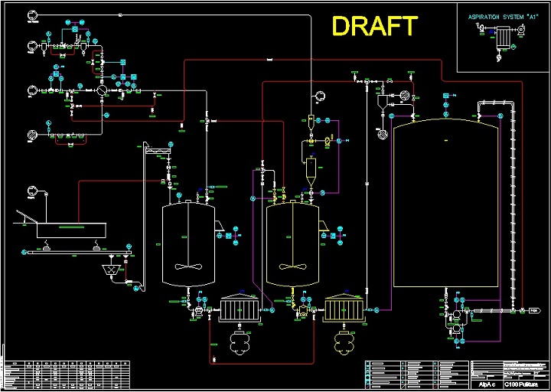Select the yellow agitated mixing tank

click(292, 244)
